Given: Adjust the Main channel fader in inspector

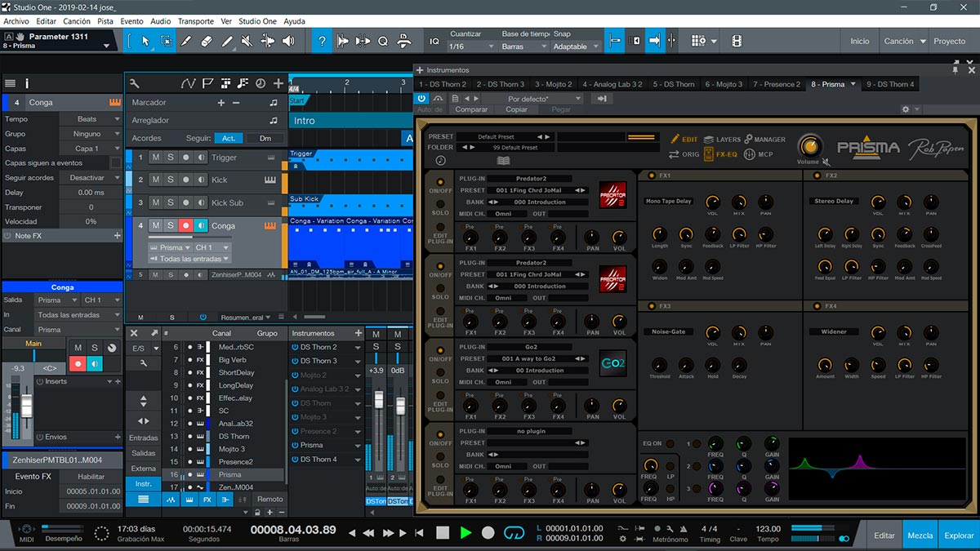Looking at the screenshot, I should click(27, 405).
